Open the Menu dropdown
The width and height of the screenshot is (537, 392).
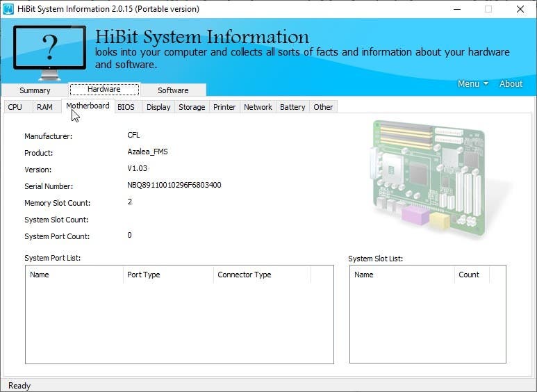472,83
